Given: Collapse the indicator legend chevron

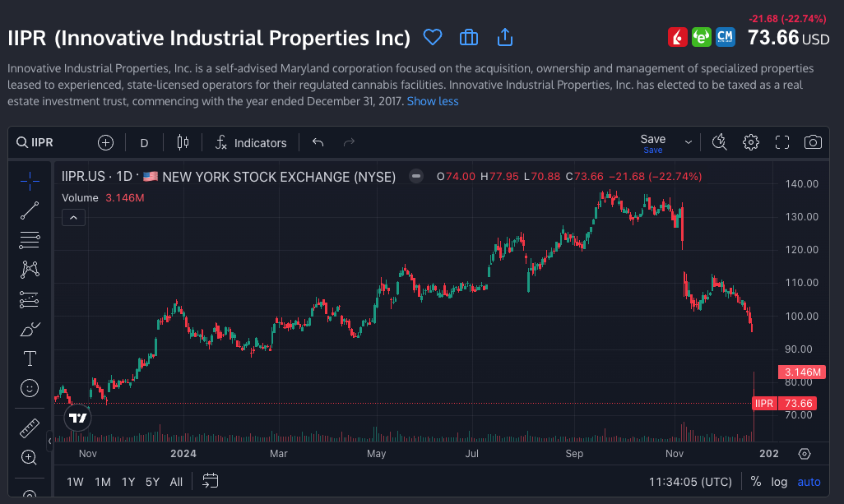Looking at the screenshot, I should coord(74,218).
